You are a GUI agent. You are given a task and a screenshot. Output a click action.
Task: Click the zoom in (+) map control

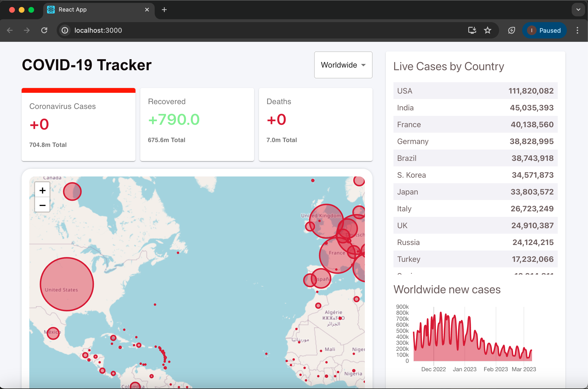[x=43, y=190]
